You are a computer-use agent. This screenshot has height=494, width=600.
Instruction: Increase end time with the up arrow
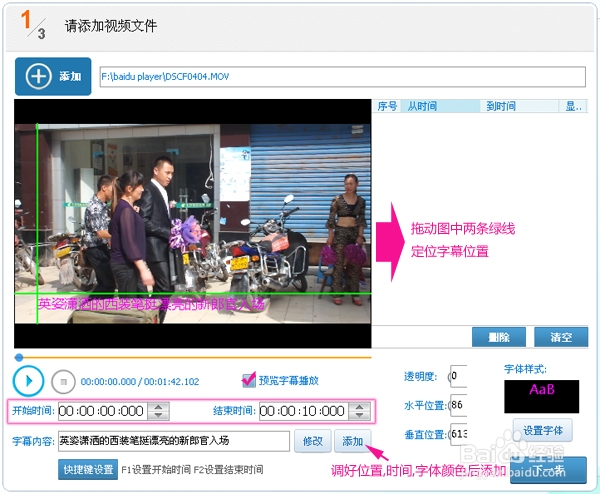pyautogui.click(x=359, y=407)
